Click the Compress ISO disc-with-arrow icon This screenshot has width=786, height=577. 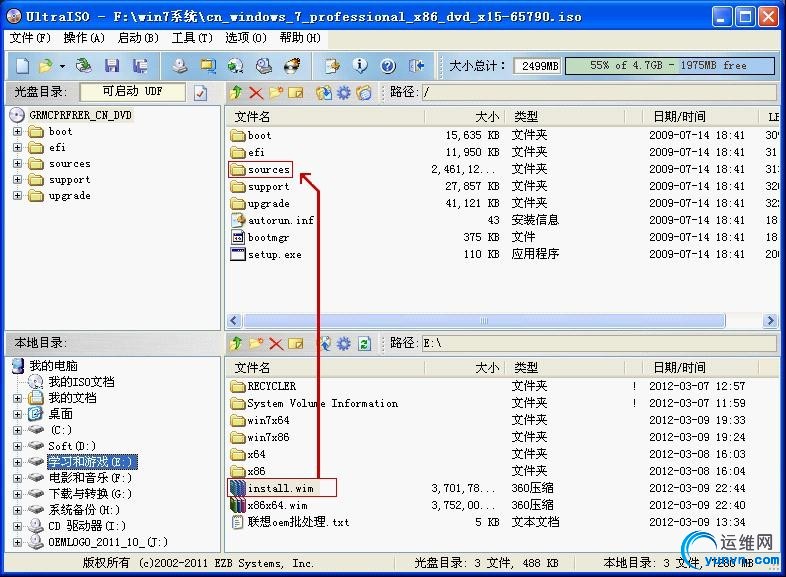coord(235,66)
